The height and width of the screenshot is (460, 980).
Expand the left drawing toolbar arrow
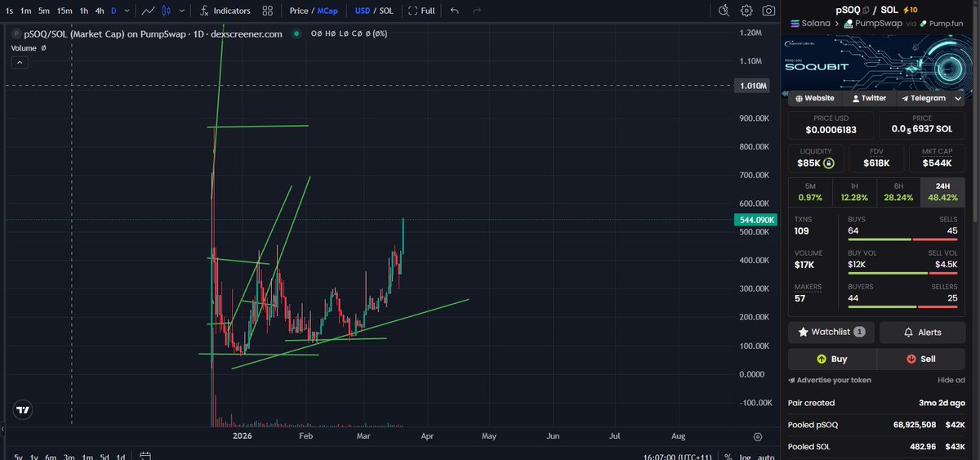point(2,429)
